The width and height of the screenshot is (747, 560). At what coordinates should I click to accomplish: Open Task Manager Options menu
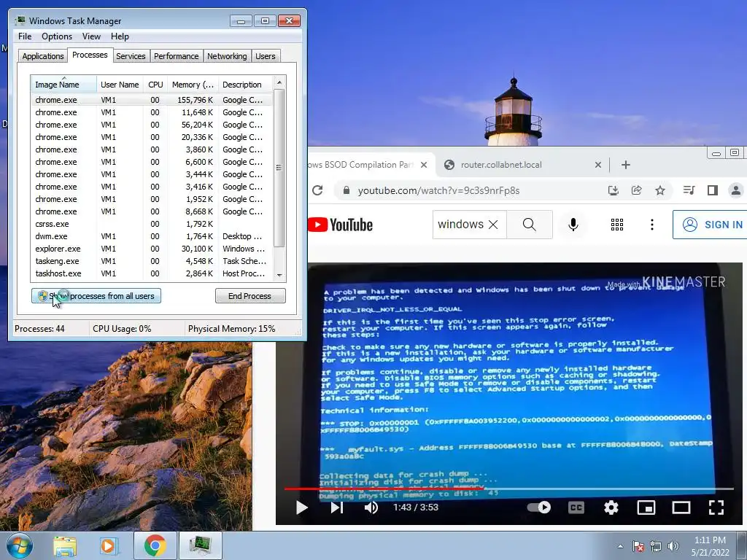(x=57, y=36)
